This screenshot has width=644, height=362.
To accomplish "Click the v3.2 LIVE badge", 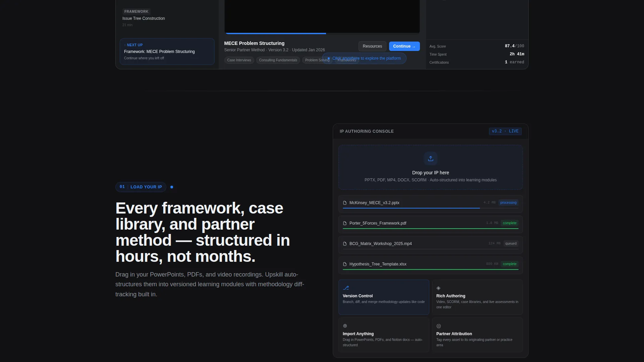I will coord(505,131).
